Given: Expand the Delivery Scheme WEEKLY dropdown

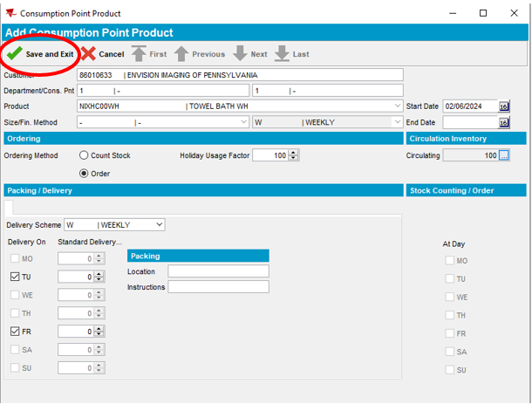Looking at the screenshot, I should tap(157, 225).
